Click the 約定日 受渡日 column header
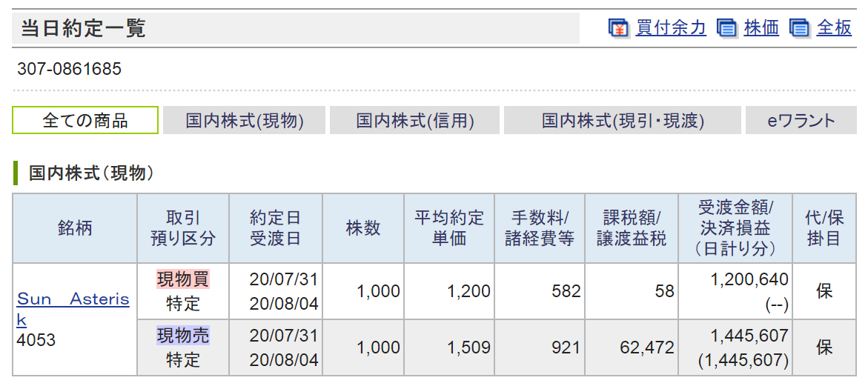Screen dimensions: 868x389 tap(276, 228)
